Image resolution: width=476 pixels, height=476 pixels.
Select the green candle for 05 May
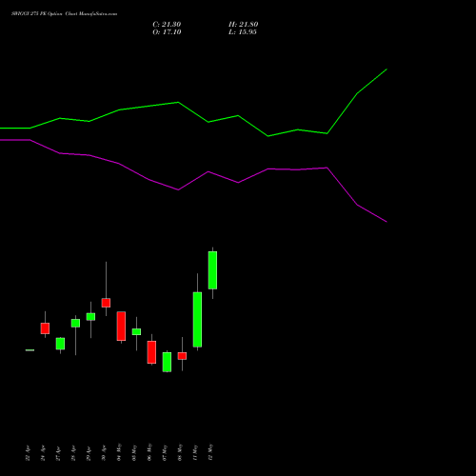(x=136, y=331)
